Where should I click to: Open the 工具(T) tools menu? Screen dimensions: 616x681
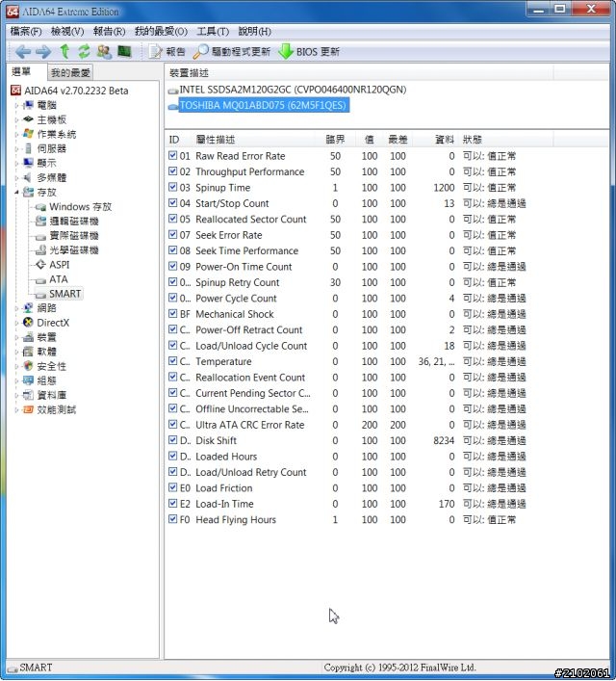pos(213,31)
